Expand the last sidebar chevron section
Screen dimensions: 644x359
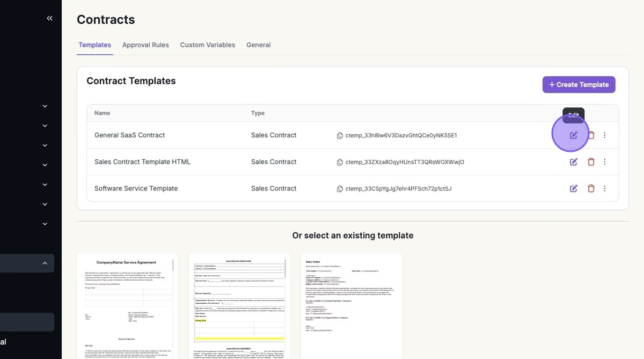tap(45, 224)
